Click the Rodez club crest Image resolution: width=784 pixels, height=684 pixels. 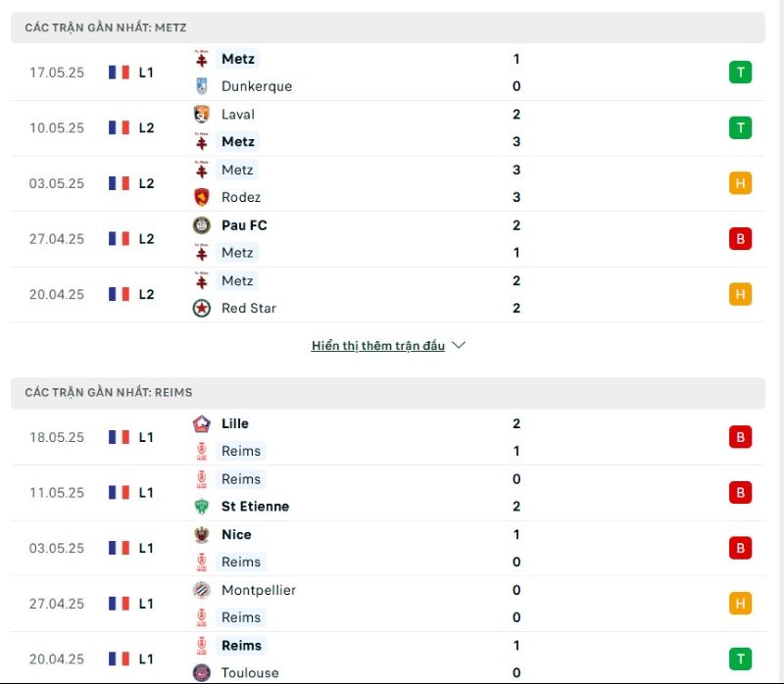202,197
